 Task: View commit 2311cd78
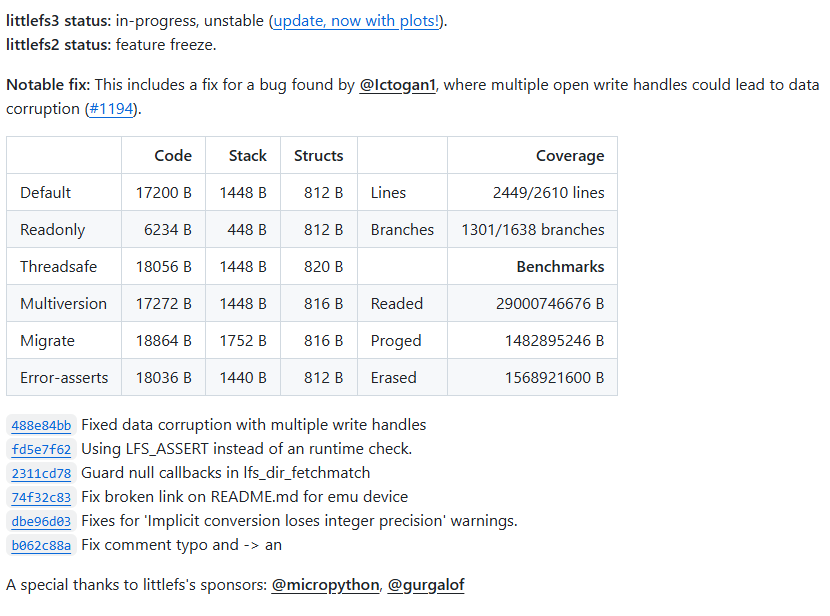pos(41,474)
